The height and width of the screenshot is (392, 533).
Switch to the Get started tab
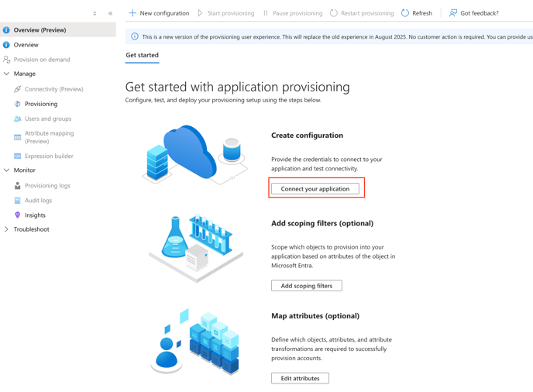142,55
